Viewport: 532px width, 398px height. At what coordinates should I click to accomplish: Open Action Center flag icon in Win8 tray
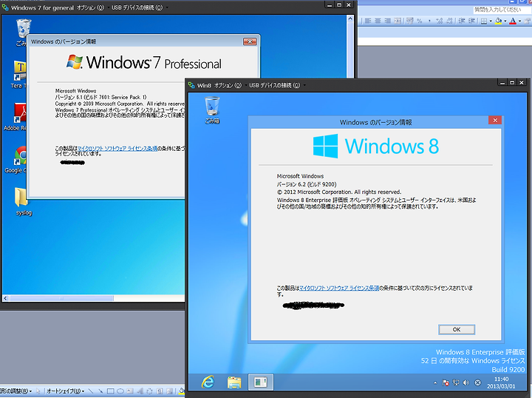[446, 382]
